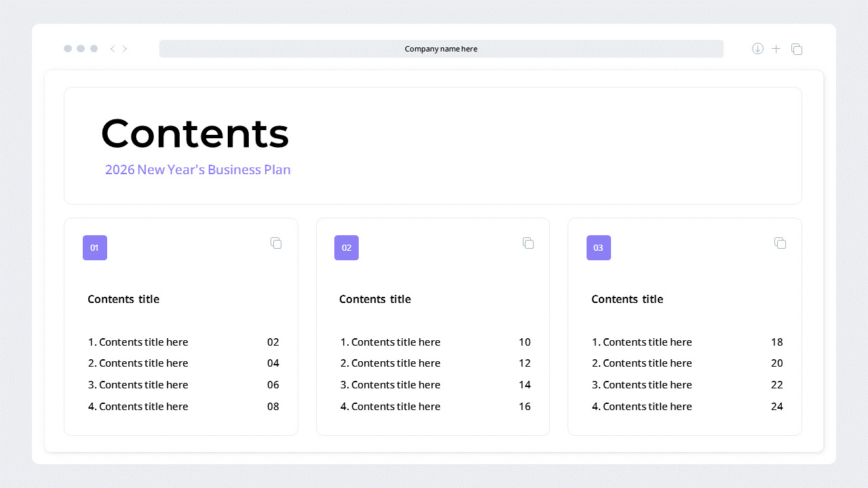Open item 4 in the third card's list
The width and height of the screenshot is (868, 488).
pyautogui.click(x=642, y=407)
